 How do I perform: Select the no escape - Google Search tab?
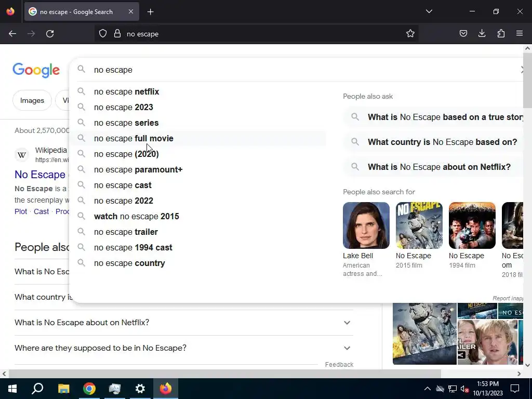tap(82, 12)
